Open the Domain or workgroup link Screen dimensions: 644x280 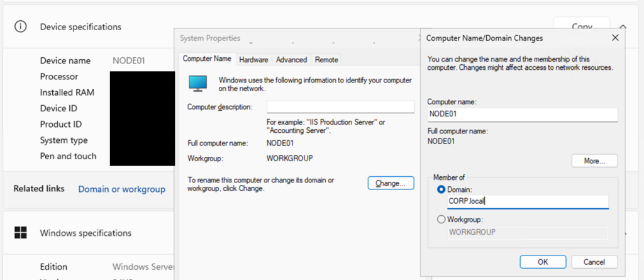click(x=121, y=189)
